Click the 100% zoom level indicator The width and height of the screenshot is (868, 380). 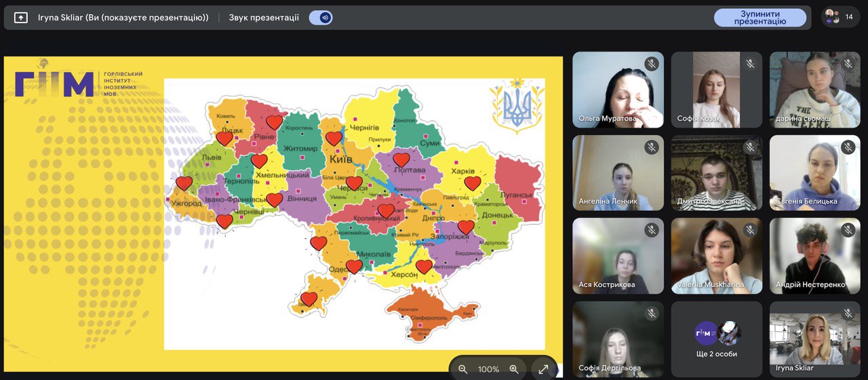[488, 369]
